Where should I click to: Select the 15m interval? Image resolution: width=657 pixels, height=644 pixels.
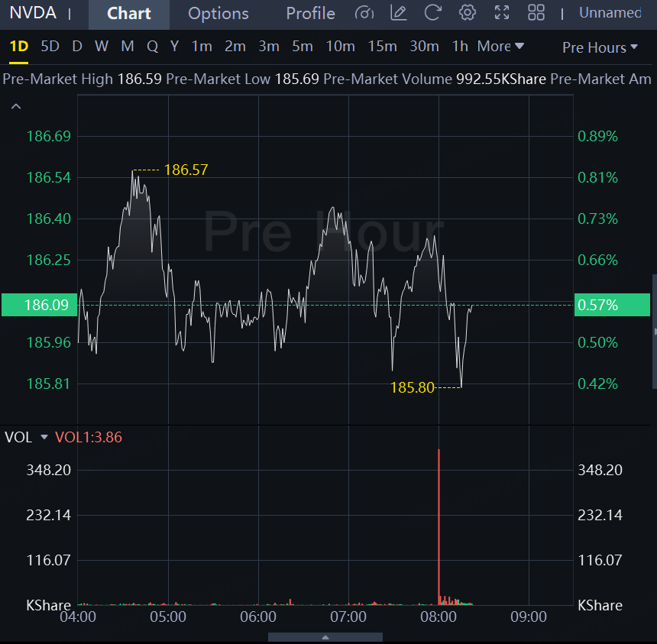[x=382, y=47]
